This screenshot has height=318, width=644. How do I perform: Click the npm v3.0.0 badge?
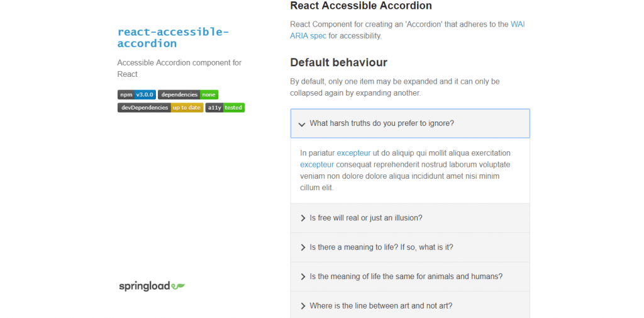tap(136, 94)
